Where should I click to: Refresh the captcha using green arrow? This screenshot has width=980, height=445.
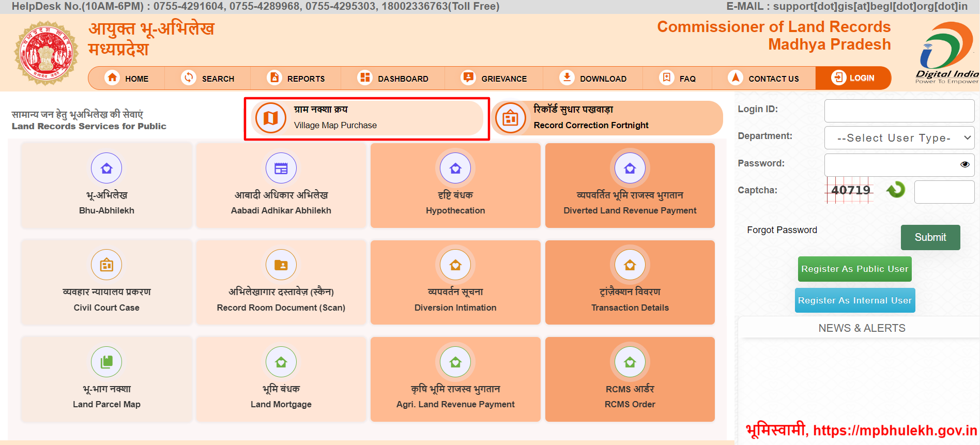[x=896, y=190]
